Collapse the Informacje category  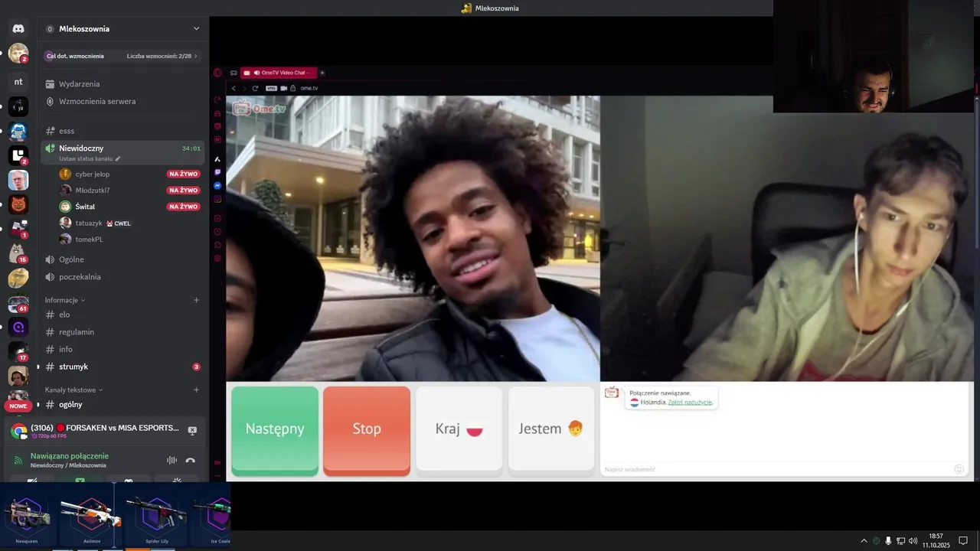65,300
